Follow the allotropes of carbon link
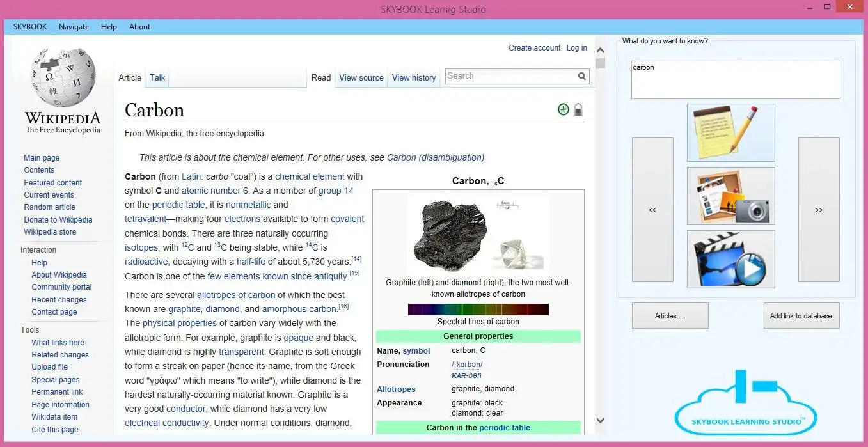This screenshot has width=868, height=447. 236,295
